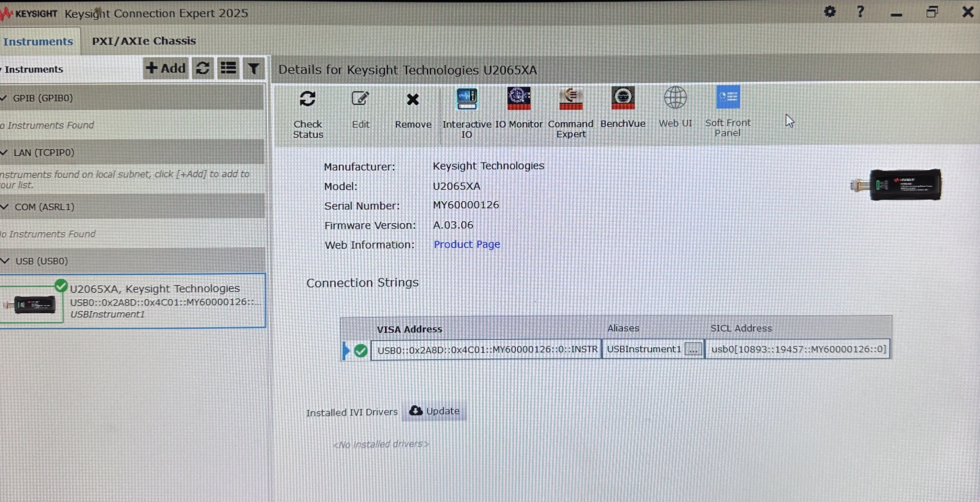Click the green verified check in VISA row

pos(361,351)
